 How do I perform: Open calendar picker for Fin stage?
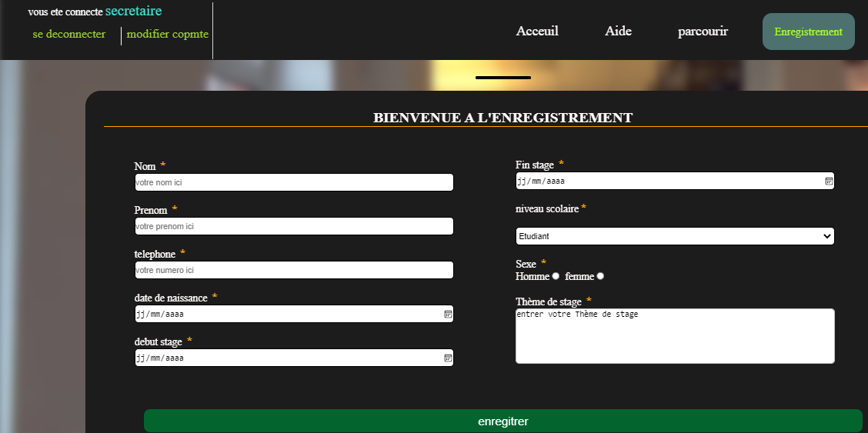click(829, 181)
